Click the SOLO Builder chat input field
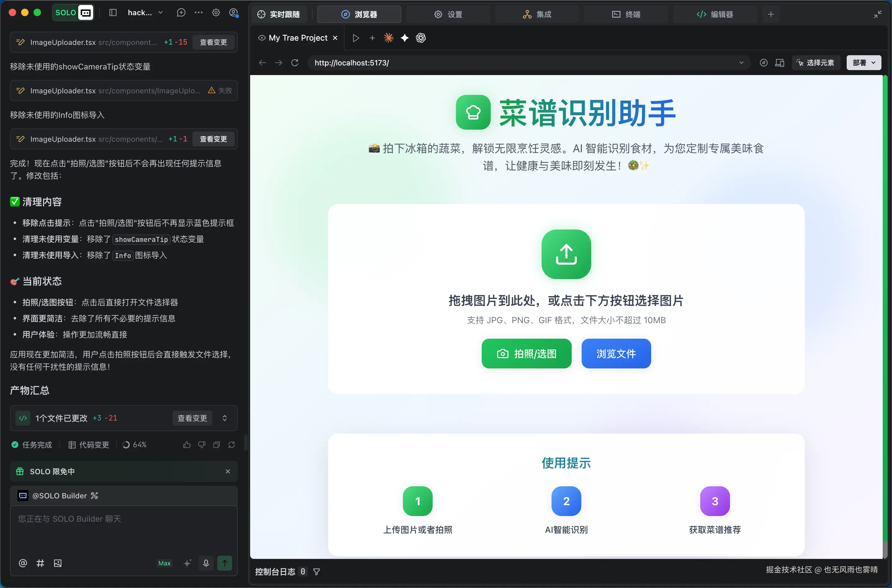Image resolution: width=892 pixels, height=588 pixels. (x=124, y=529)
